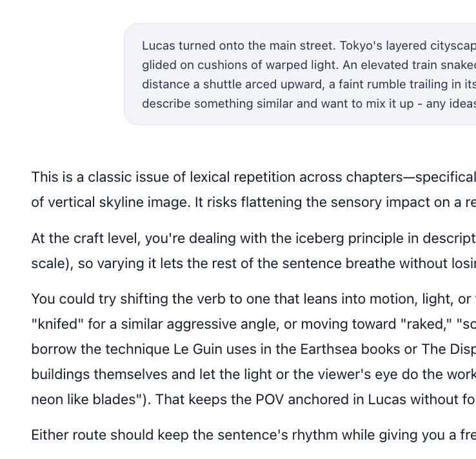Click the line 'buildings themselves and let the light'

[253, 375]
